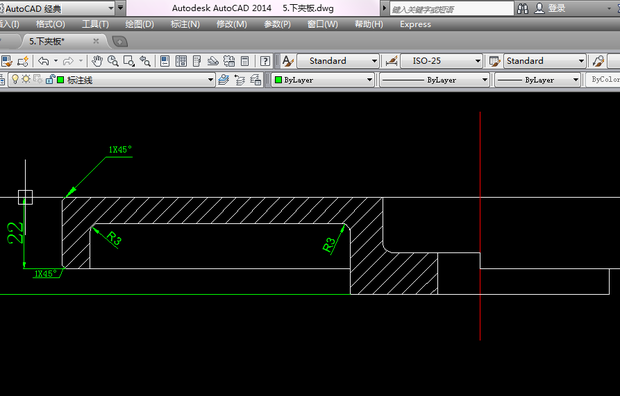Undo the last action
620x396 pixels.
(44, 61)
